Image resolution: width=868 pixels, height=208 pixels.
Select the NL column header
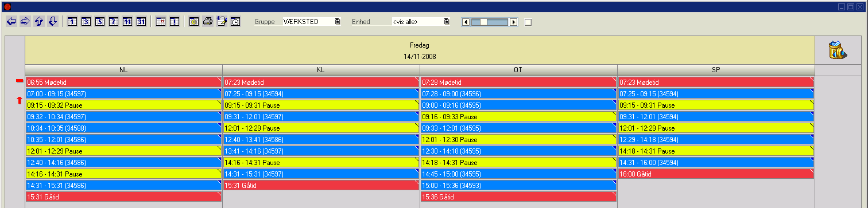pyautogui.click(x=123, y=69)
